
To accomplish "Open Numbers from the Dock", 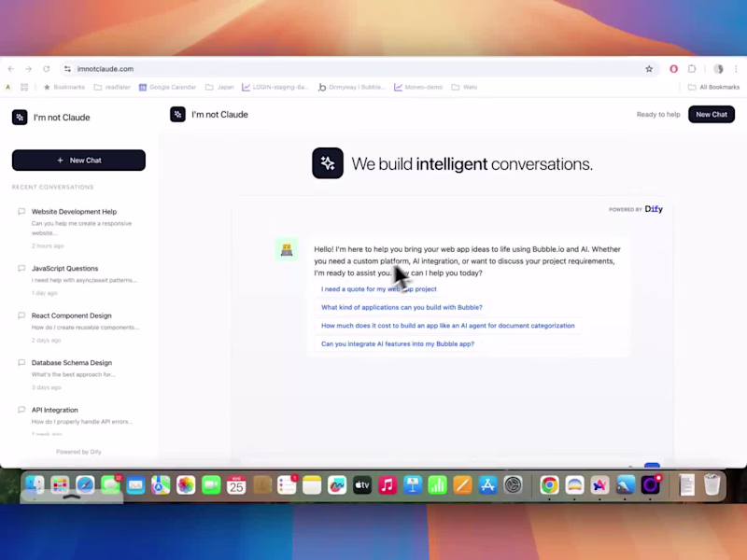I will [x=437, y=485].
